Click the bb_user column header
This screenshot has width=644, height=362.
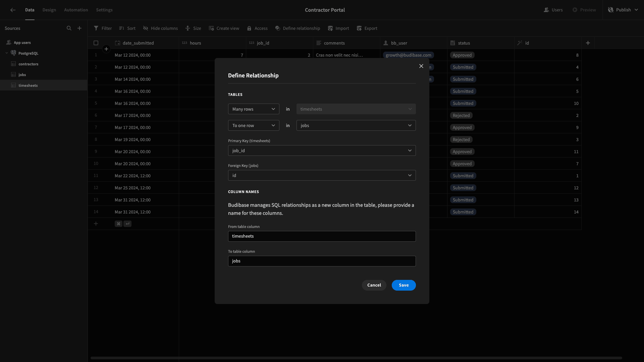pos(414,43)
